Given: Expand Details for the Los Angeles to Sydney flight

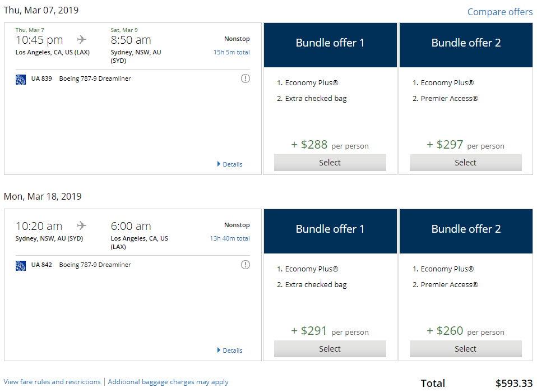Looking at the screenshot, I should (x=230, y=164).
